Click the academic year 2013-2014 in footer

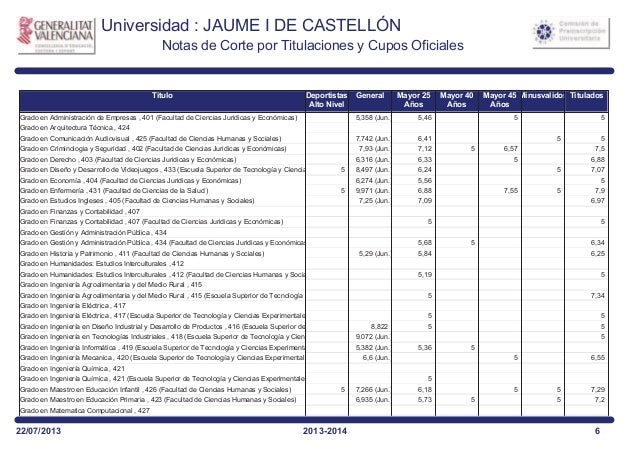pyautogui.click(x=325, y=431)
